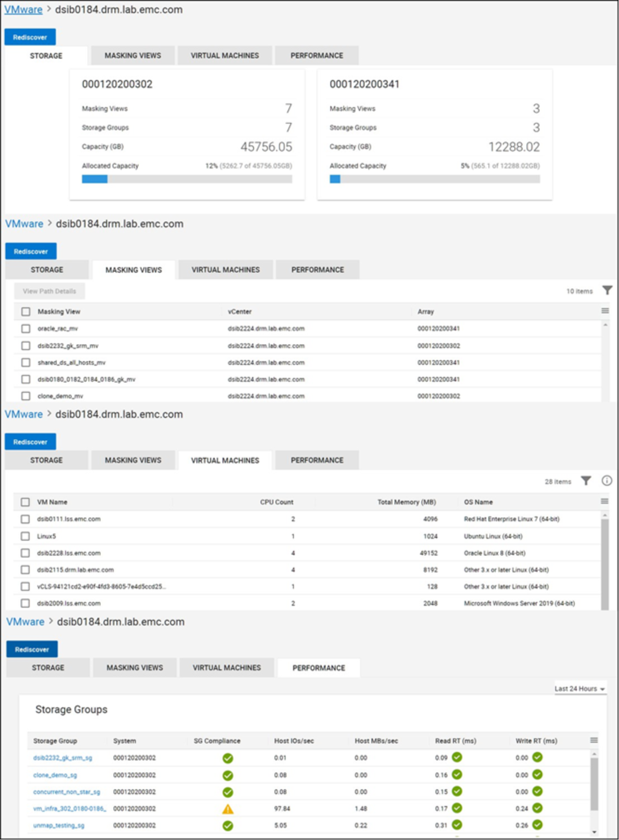The image size is (619, 840).
Task: Click the 45756.05 capacity value
Action: [x=266, y=147]
